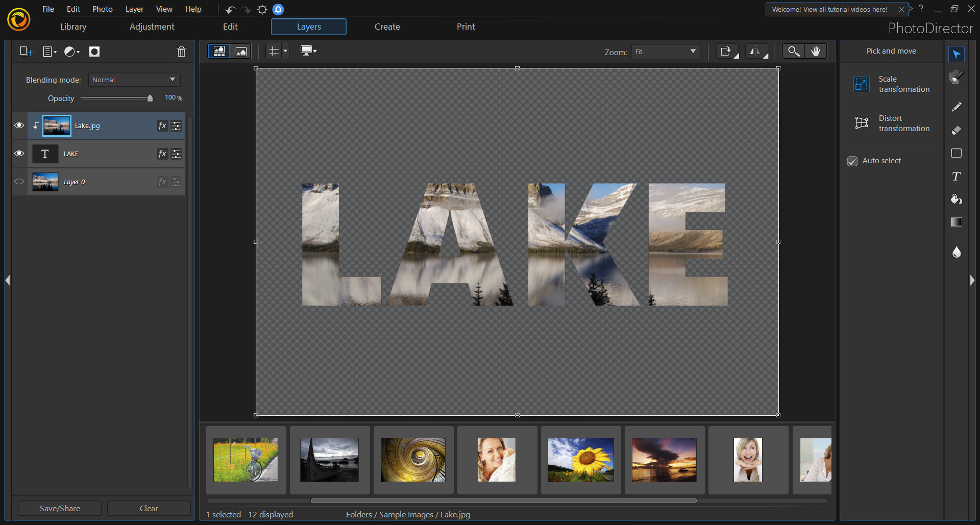Click the Add New Layer icon
This screenshot has height=525, width=980.
pyautogui.click(x=25, y=51)
